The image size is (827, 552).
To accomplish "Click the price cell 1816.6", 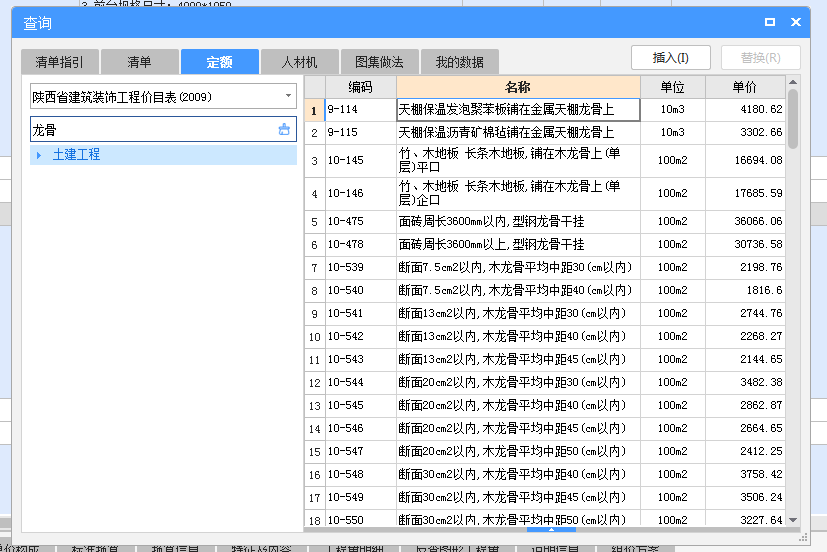I will coord(745,291).
